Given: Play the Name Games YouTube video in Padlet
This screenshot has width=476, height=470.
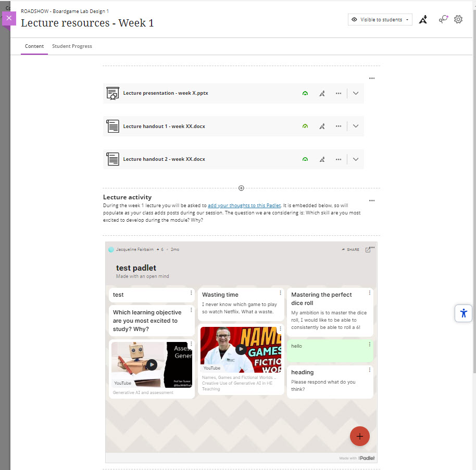Looking at the screenshot, I should [241, 350].
